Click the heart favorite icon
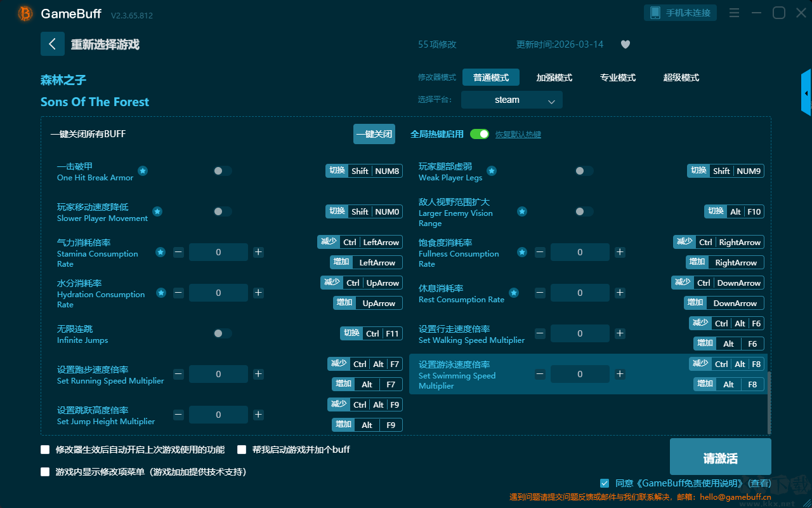This screenshot has width=812, height=508. click(625, 44)
